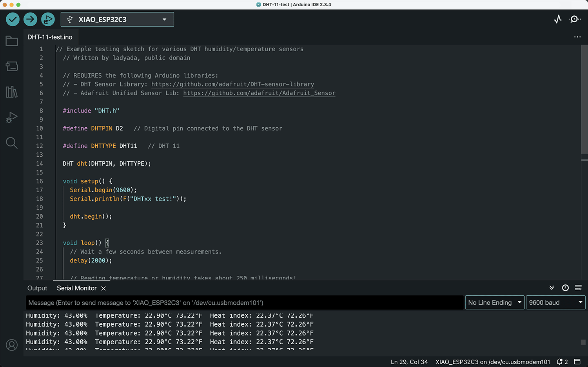Click the serial output scrollbar thumb
The width and height of the screenshot is (588, 367).
583,342
